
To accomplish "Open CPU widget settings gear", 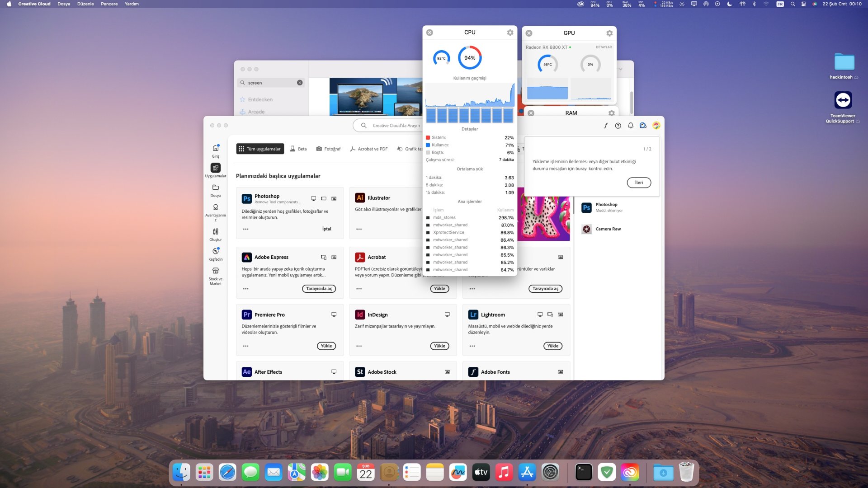I will [510, 33].
